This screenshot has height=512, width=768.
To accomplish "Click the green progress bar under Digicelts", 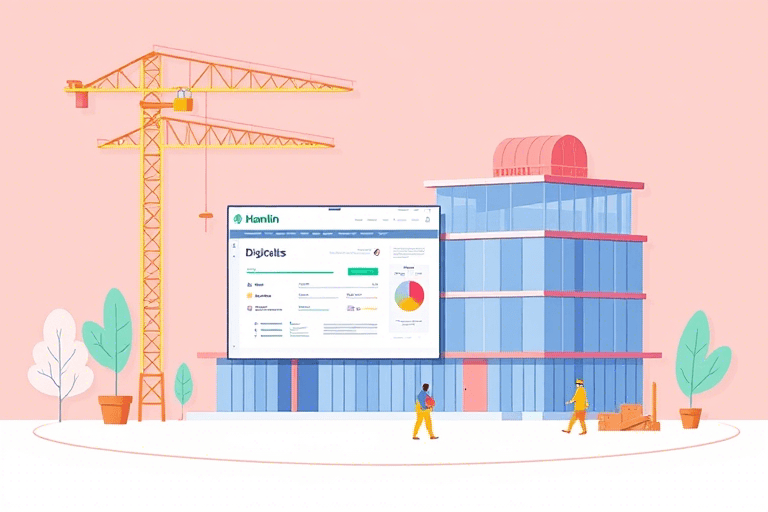I will click(289, 271).
